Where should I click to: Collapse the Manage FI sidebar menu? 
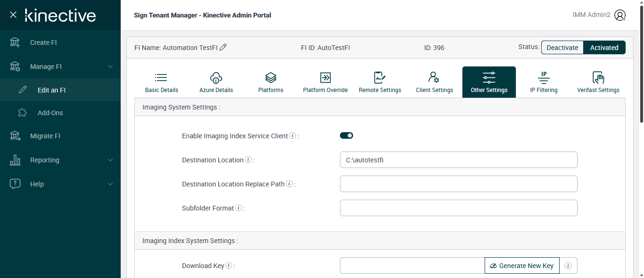110,67
